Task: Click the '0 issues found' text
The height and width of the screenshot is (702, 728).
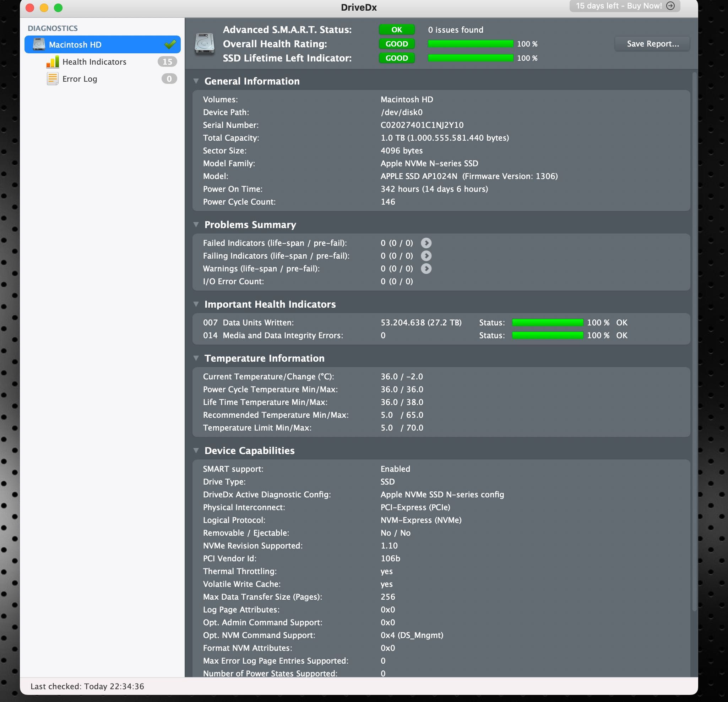Action: pyautogui.click(x=455, y=30)
